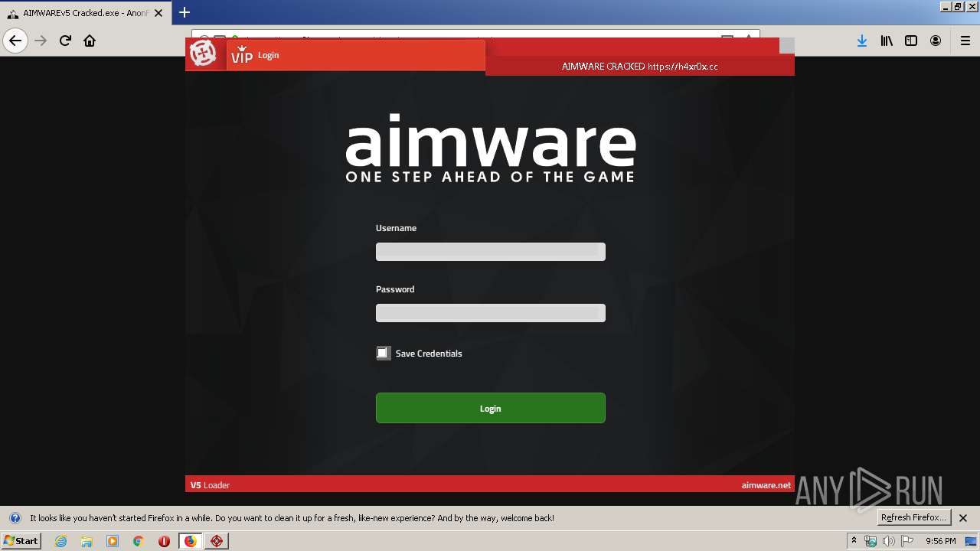
Task: Focus the Username input field
Action: [x=491, y=252]
